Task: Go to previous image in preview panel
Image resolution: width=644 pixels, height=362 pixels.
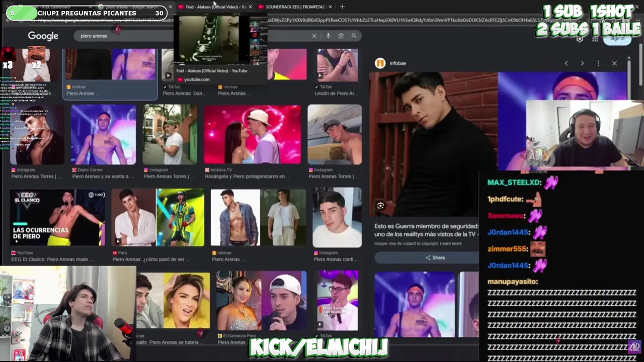Action: (x=566, y=63)
